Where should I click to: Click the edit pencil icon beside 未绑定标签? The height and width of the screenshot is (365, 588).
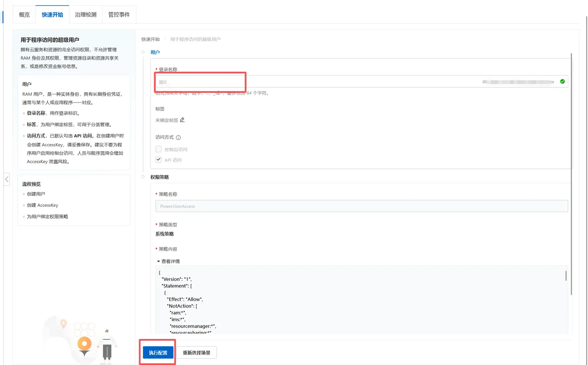[x=182, y=120]
